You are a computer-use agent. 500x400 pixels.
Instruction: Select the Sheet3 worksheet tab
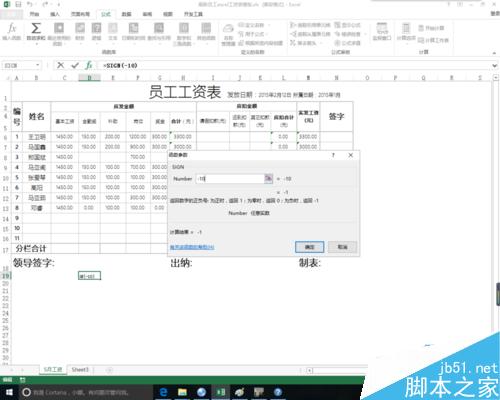80,370
